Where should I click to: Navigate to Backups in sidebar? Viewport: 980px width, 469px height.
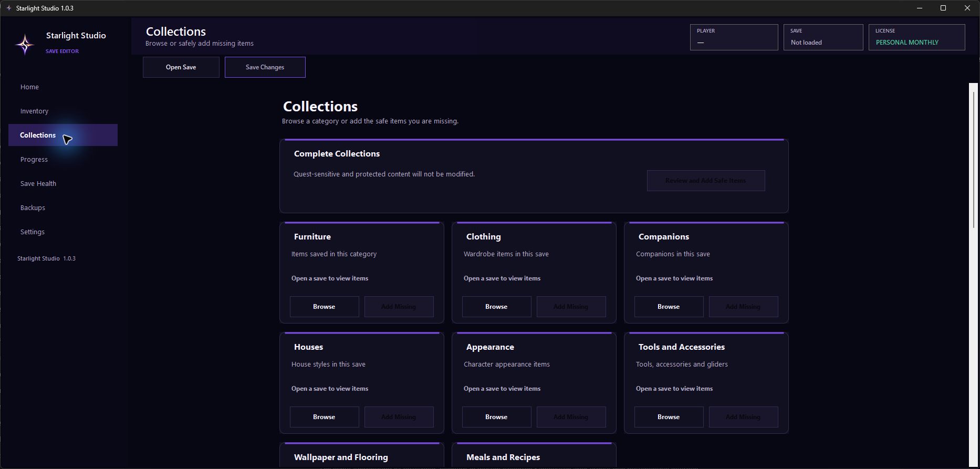pyautogui.click(x=63, y=207)
